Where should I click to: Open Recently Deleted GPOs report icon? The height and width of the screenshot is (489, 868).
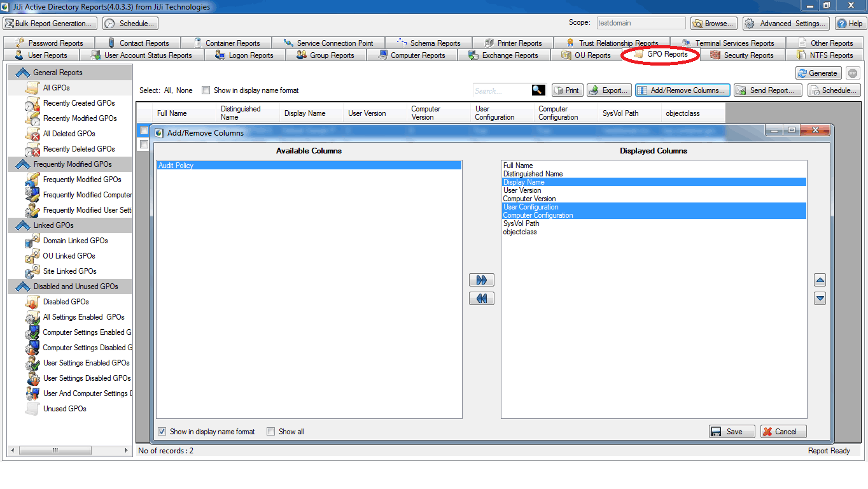click(32, 149)
